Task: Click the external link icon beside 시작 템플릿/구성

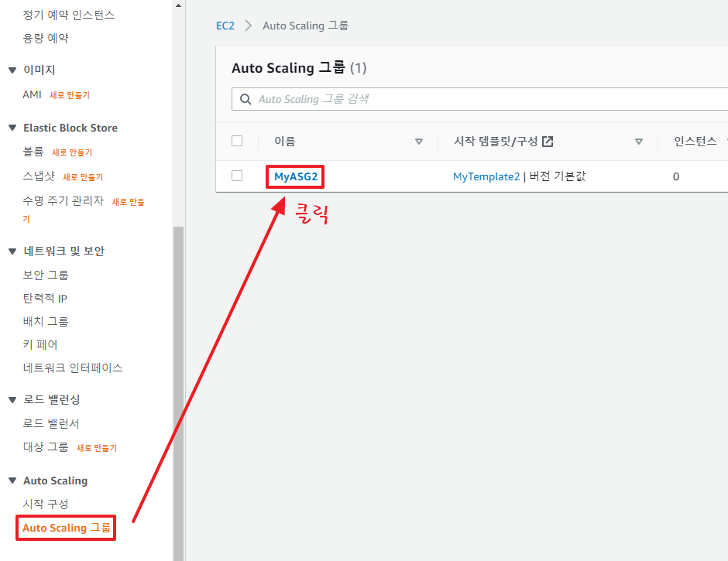Action: point(548,141)
